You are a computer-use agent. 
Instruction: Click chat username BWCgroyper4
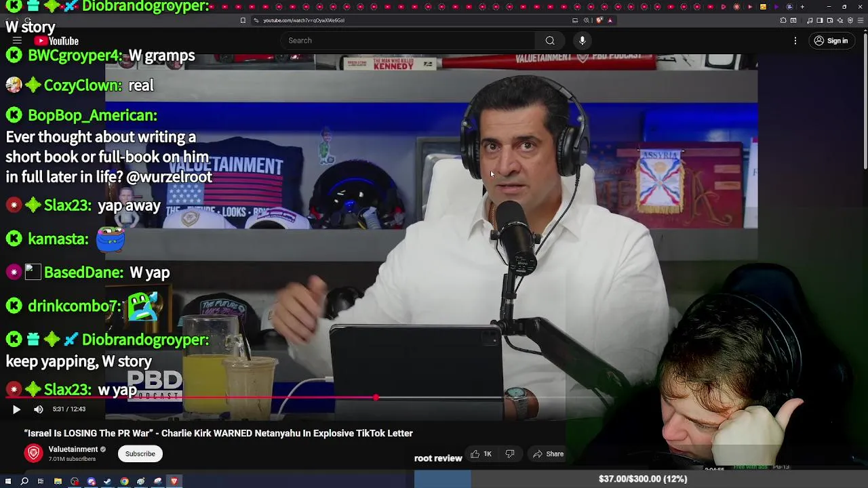tap(75, 56)
